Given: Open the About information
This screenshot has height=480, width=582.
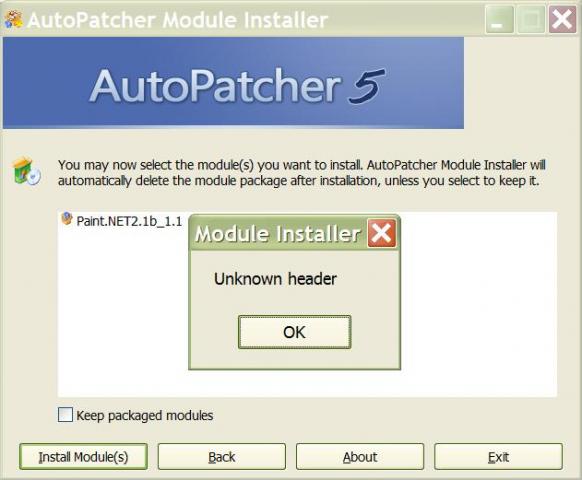Looking at the screenshot, I should tap(360, 457).
